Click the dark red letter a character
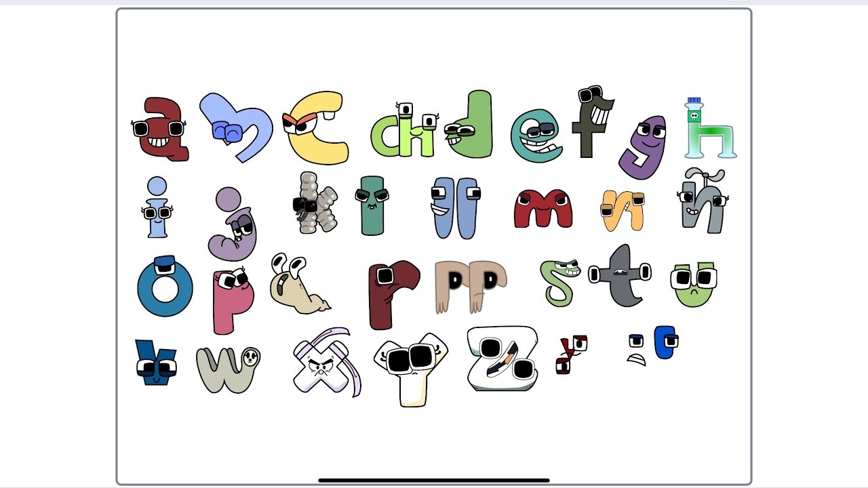 point(160,129)
